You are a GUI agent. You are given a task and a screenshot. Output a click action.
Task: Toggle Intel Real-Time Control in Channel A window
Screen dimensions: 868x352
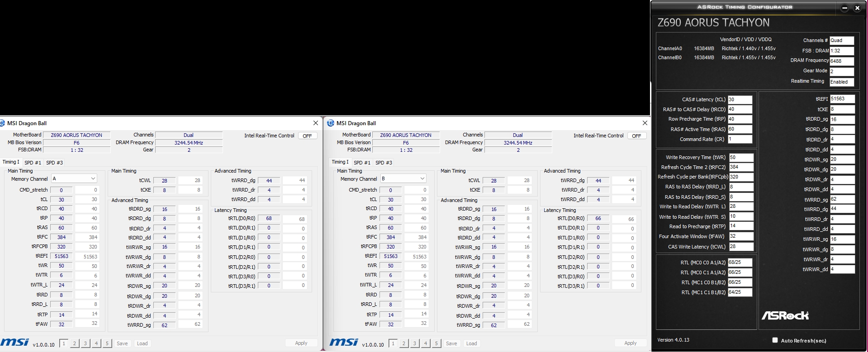308,136
